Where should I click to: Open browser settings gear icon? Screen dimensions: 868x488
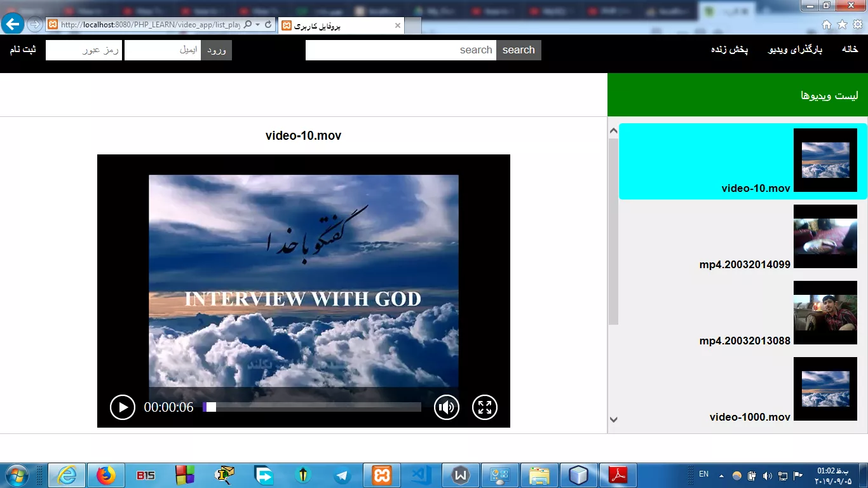(858, 25)
